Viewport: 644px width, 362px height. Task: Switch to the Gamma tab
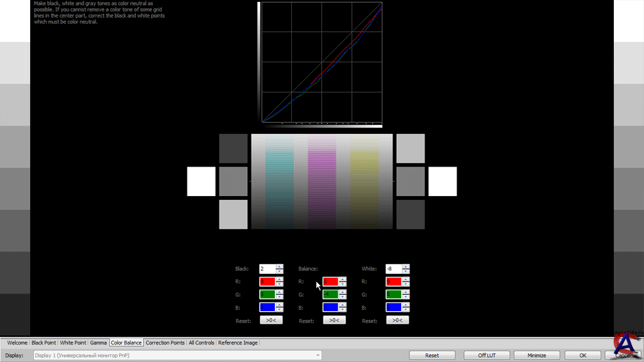pyautogui.click(x=98, y=343)
